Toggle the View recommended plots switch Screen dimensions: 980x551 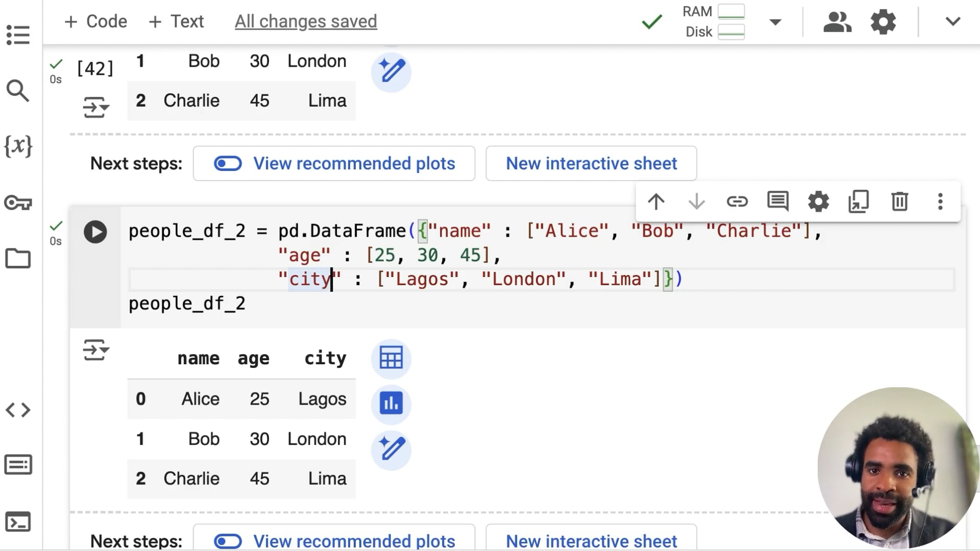pyautogui.click(x=228, y=163)
